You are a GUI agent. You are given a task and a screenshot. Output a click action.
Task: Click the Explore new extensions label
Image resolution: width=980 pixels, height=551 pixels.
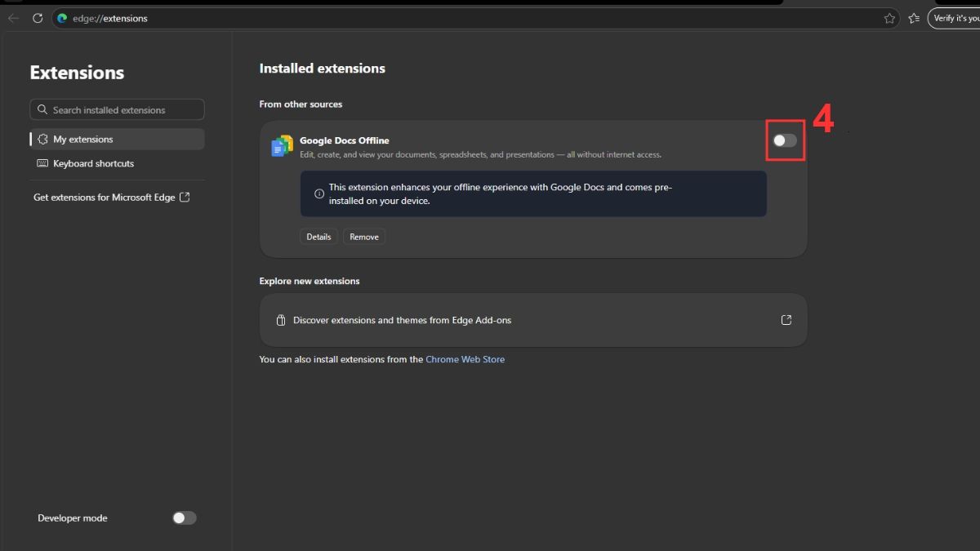310,281
